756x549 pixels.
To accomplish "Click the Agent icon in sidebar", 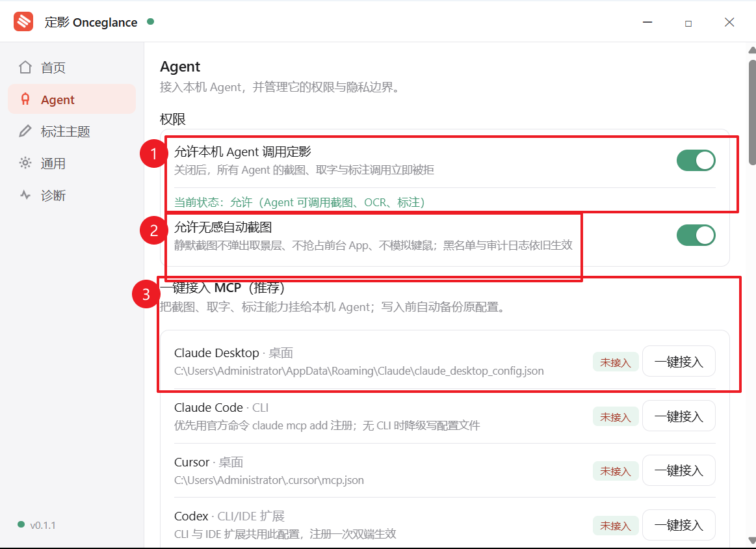I will tap(25, 100).
